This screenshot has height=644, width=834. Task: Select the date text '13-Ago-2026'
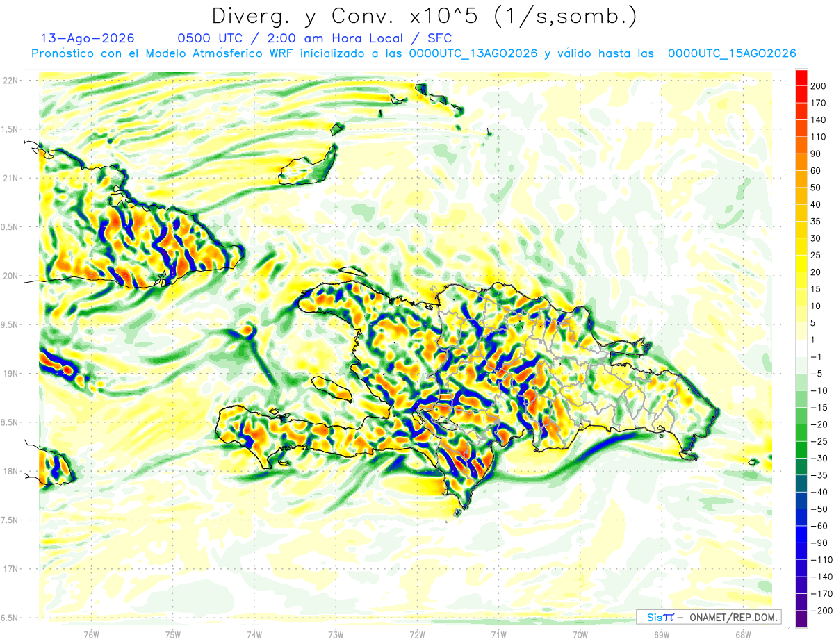tap(88, 38)
